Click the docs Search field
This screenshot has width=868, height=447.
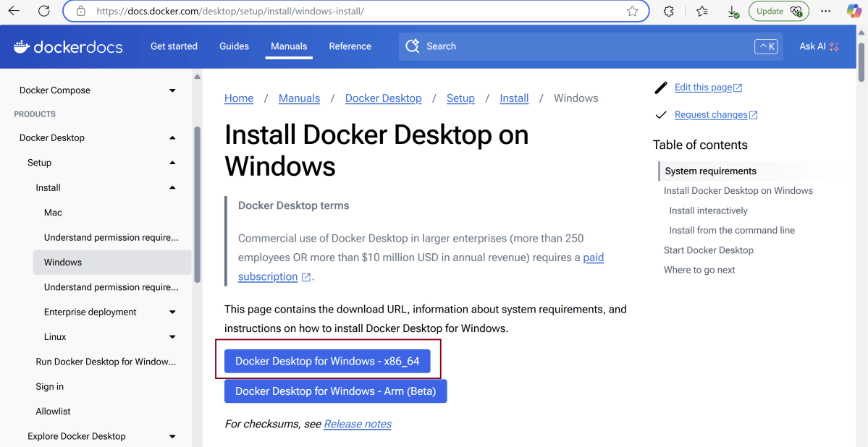(x=579, y=46)
